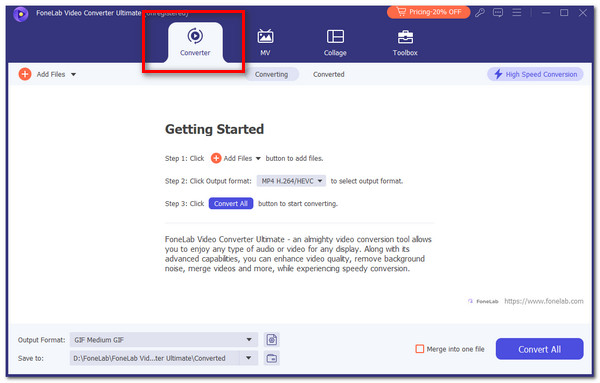Open the Output Format GIF Medium GIF dropdown
This screenshot has width=600, height=383.
(x=164, y=340)
